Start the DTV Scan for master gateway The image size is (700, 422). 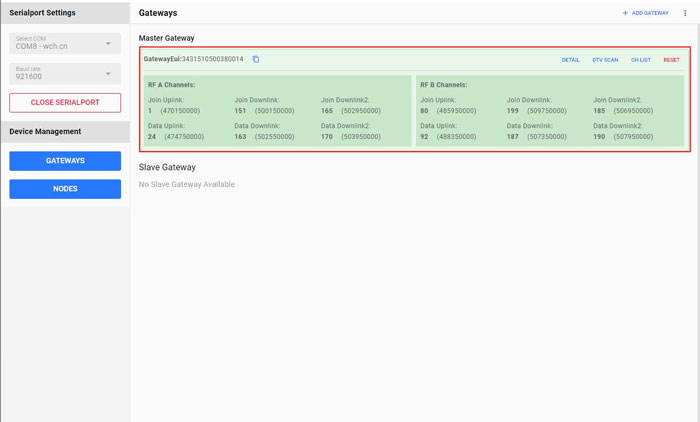[605, 60]
